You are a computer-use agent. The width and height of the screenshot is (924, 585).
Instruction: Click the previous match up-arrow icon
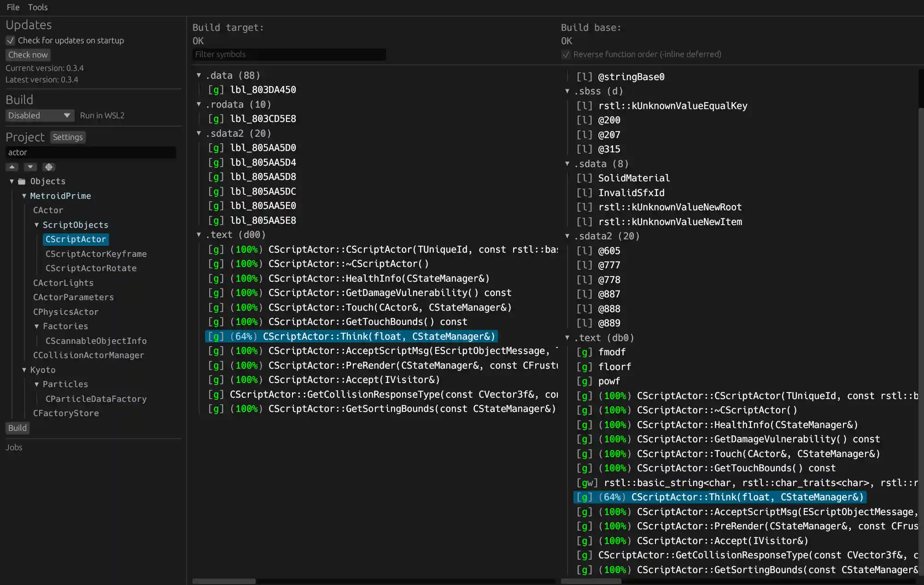click(x=12, y=167)
